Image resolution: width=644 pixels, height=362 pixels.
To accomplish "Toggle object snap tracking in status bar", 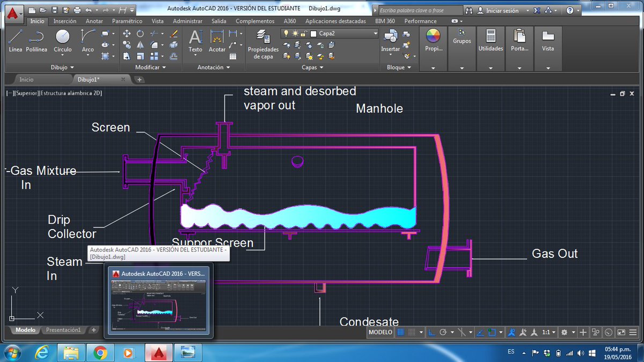I will click(480, 333).
